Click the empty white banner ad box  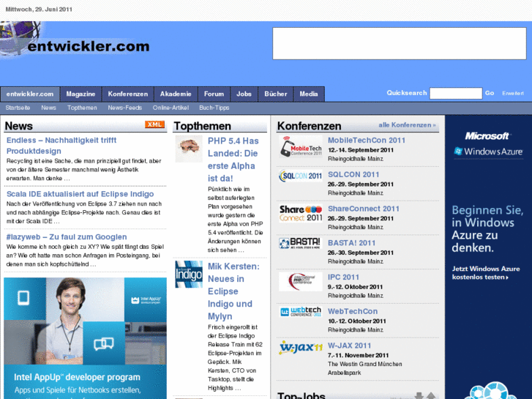click(x=400, y=43)
